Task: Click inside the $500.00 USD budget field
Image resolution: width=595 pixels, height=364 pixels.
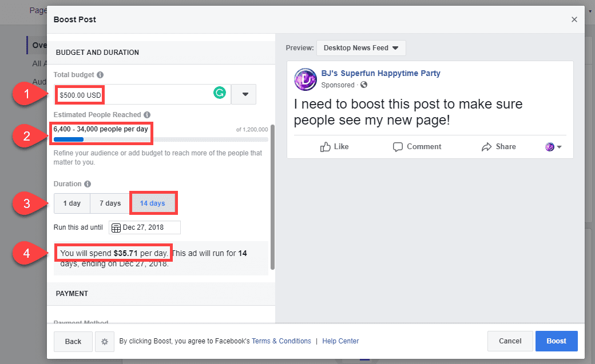Action: pyautogui.click(x=79, y=94)
